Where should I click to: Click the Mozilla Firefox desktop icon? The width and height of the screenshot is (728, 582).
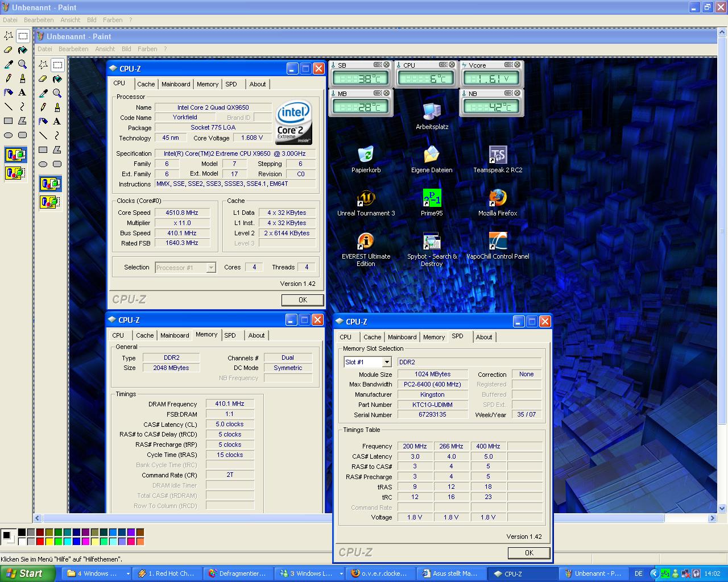pyautogui.click(x=498, y=203)
